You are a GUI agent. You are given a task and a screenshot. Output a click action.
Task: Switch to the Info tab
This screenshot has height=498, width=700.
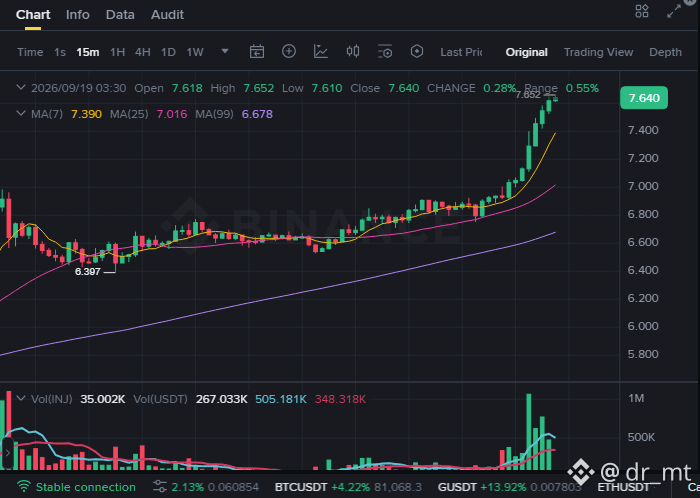click(x=78, y=15)
